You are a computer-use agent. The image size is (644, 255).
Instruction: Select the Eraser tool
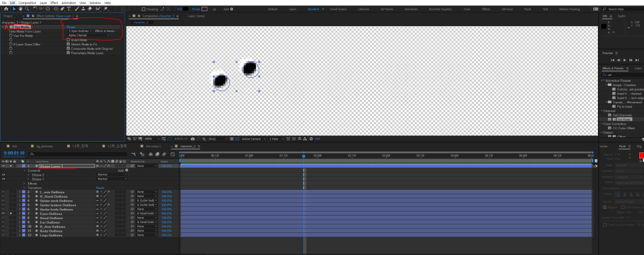click(x=90, y=9)
